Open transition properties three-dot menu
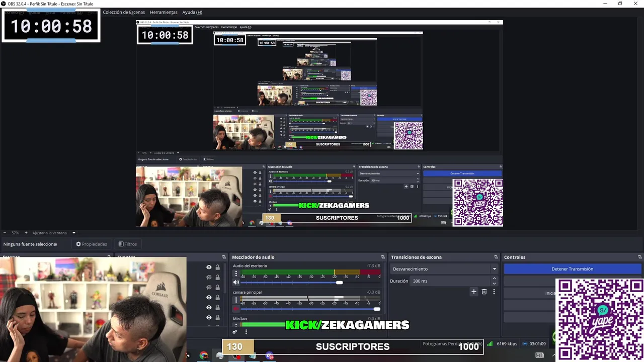 (494, 292)
